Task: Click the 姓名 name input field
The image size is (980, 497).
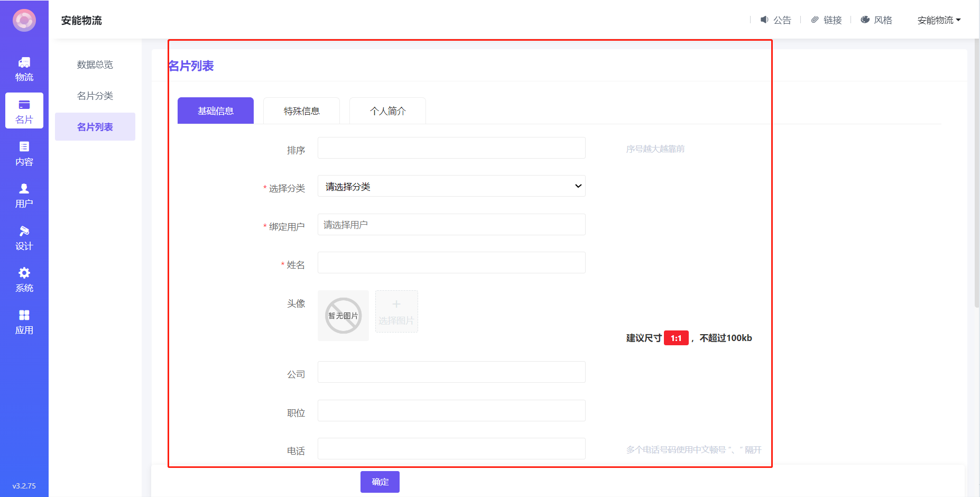Action: tap(451, 263)
